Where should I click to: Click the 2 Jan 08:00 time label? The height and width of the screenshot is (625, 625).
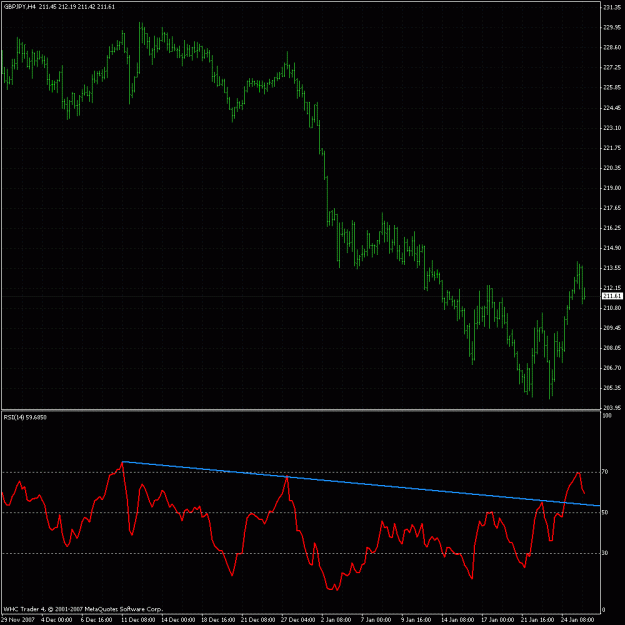point(336,620)
